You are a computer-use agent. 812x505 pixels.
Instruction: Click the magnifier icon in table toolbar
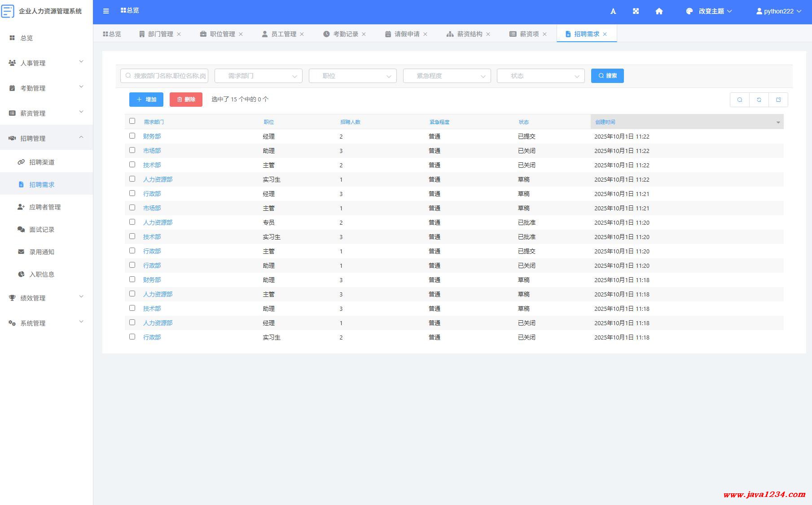tap(740, 100)
